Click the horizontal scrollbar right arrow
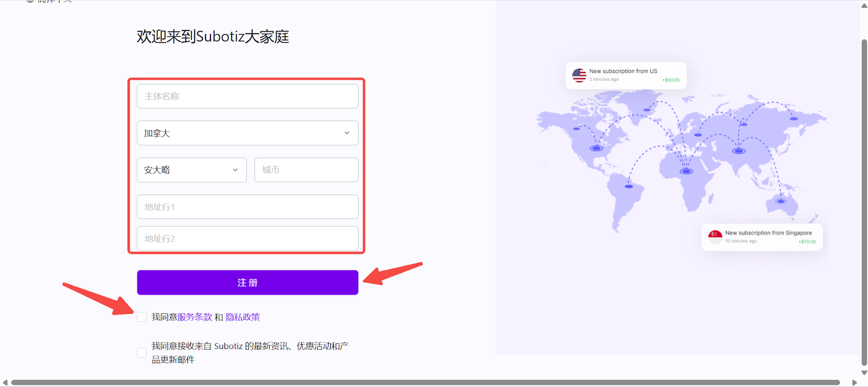868x387 pixels. [854, 383]
